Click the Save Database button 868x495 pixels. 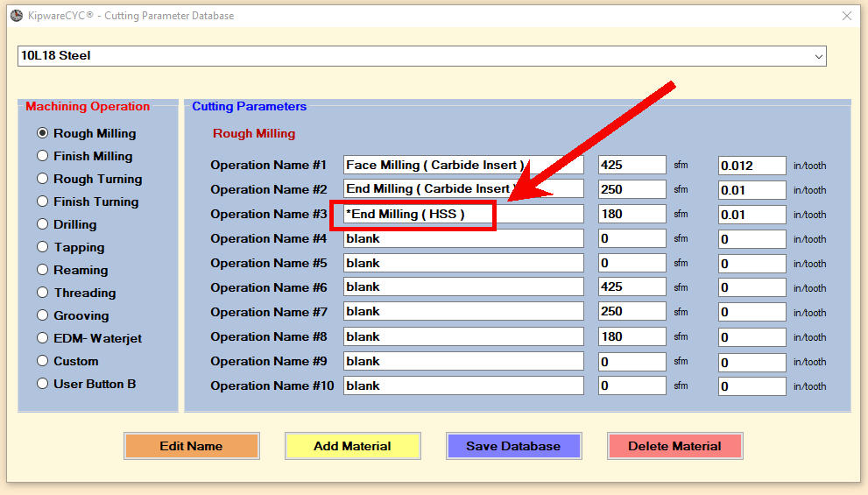[x=514, y=446]
